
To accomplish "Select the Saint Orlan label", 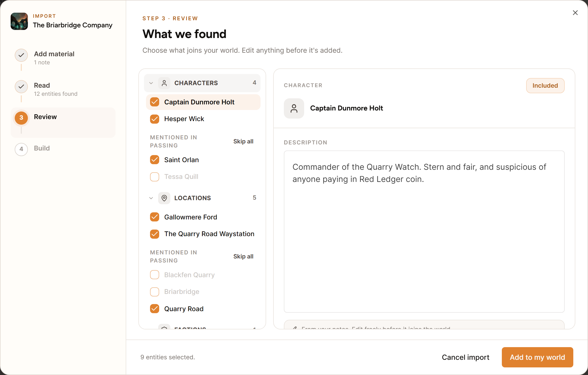I will click(x=181, y=160).
